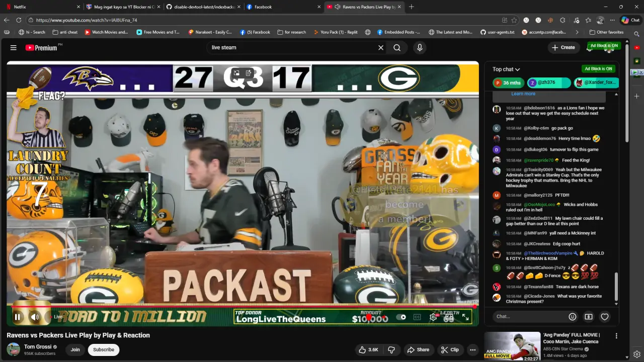
Task: Subscribe to Tom Grossi channel
Action: tap(104, 350)
